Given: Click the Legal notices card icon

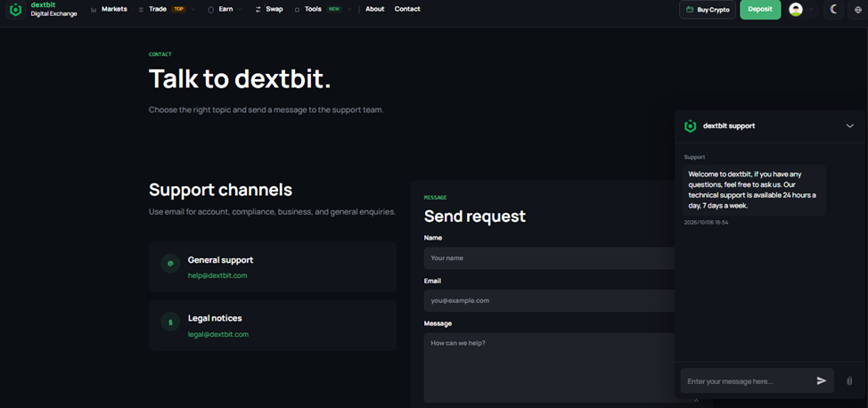Looking at the screenshot, I should (170, 322).
